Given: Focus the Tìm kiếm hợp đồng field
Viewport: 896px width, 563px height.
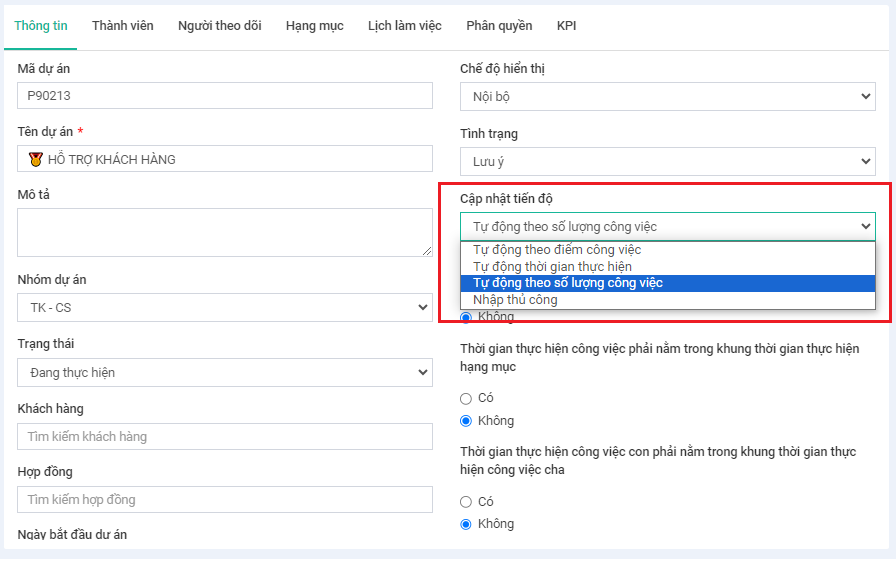Looking at the screenshot, I should click(x=225, y=500).
